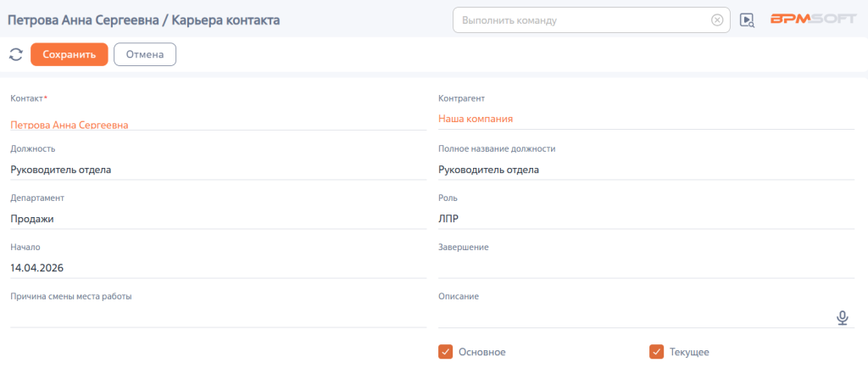Click the BPMSoft logo
This screenshot has width=868, height=374.
(813, 20)
